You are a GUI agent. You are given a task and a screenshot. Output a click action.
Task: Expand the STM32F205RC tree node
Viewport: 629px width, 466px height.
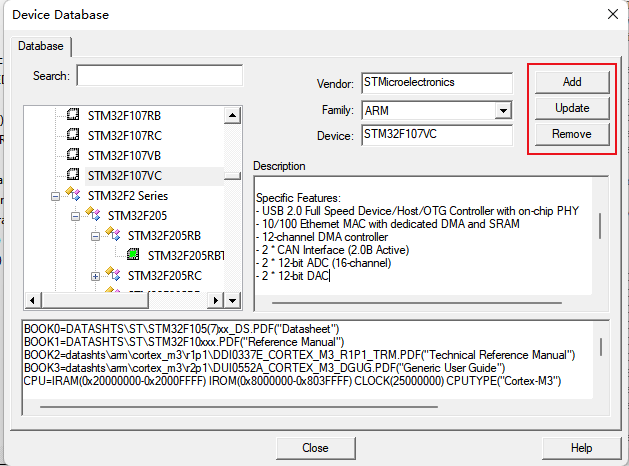[x=96, y=275]
